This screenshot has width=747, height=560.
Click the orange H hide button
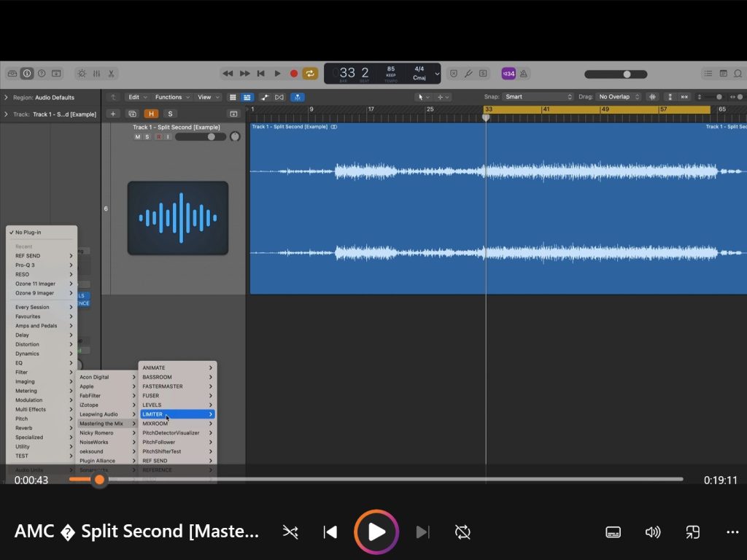click(x=151, y=114)
